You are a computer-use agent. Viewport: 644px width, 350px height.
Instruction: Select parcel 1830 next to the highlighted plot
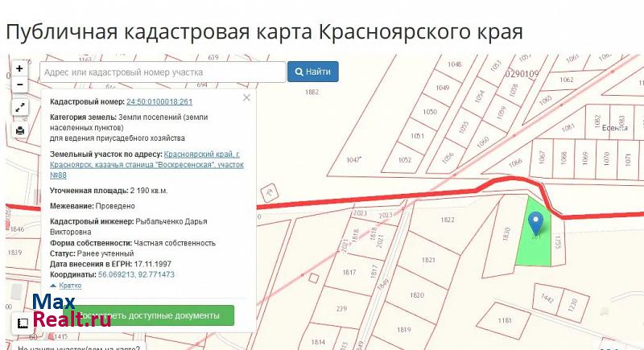pos(506,233)
